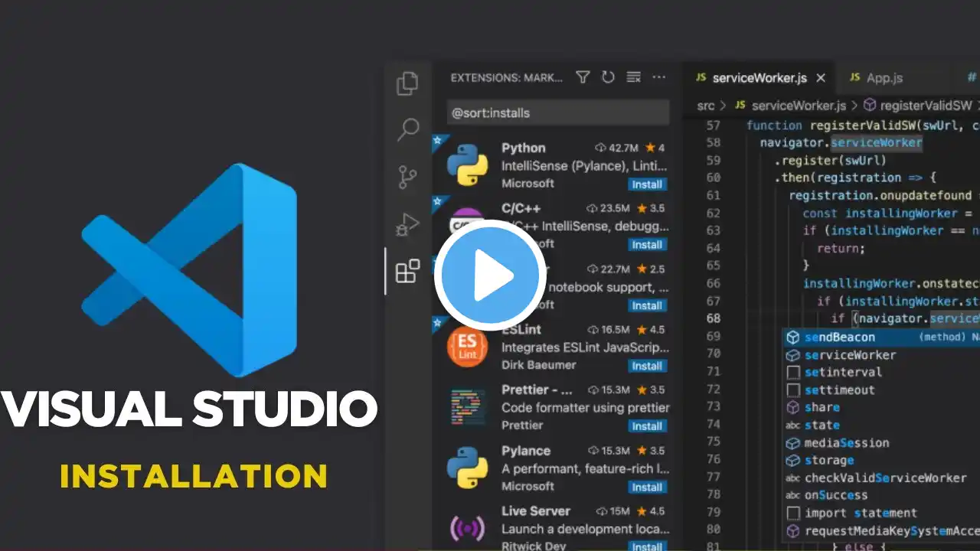Install the ESLint extension
Viewport: 980px width, 551px height.
[x=647, y=366]
